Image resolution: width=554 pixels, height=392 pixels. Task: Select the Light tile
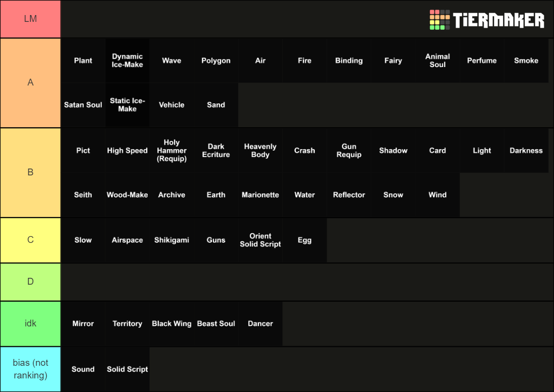pyautogui.click(x=482, y=151)
